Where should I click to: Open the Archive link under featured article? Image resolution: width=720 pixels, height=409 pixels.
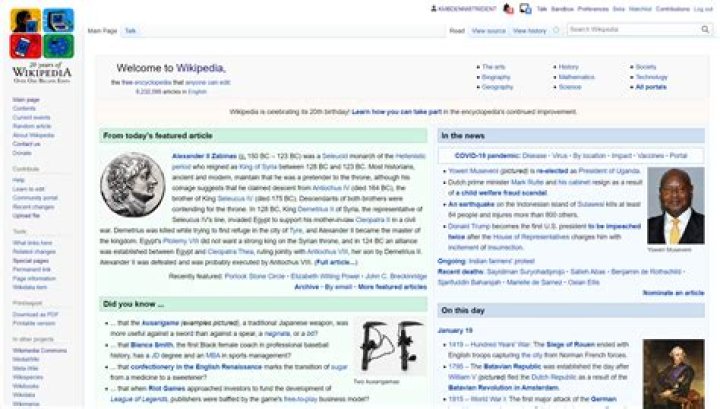click(306, 287)
